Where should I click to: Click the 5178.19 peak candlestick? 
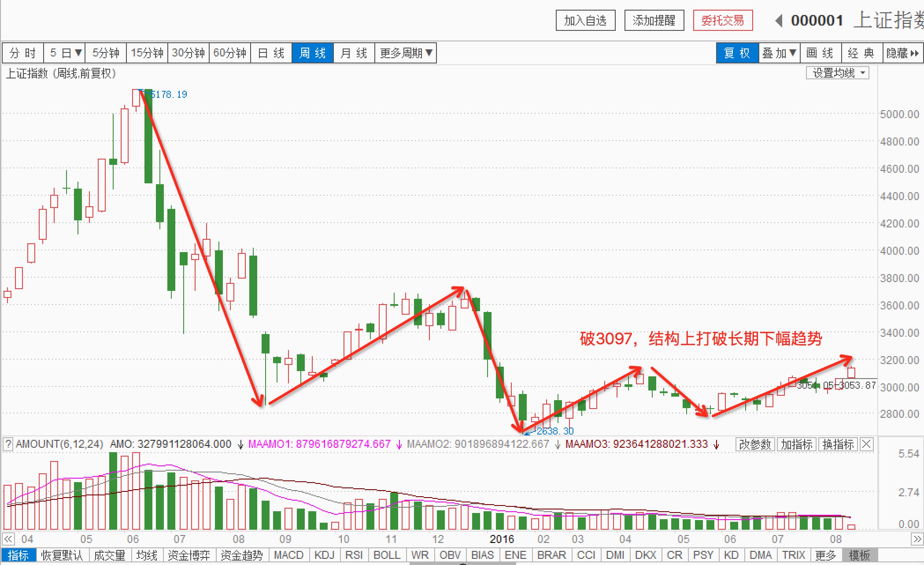[x=136, y=98]
